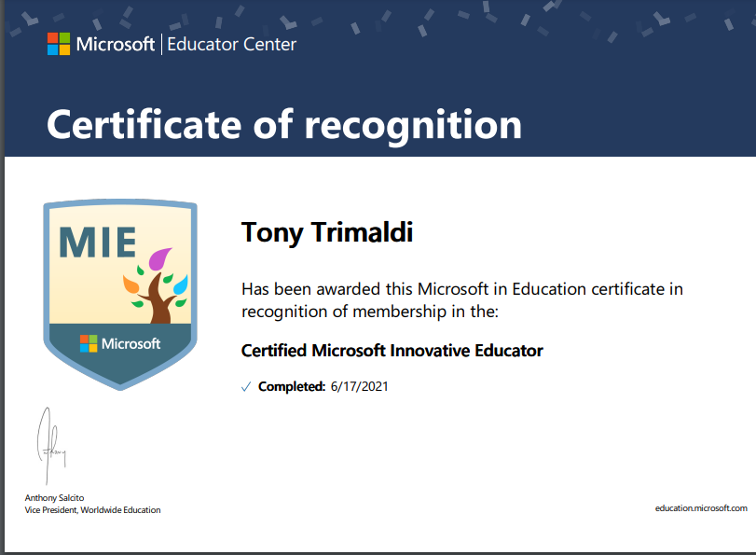
Task: Click 'Certified Microsoft Innovative Educator' title
Action: (392, 351)
